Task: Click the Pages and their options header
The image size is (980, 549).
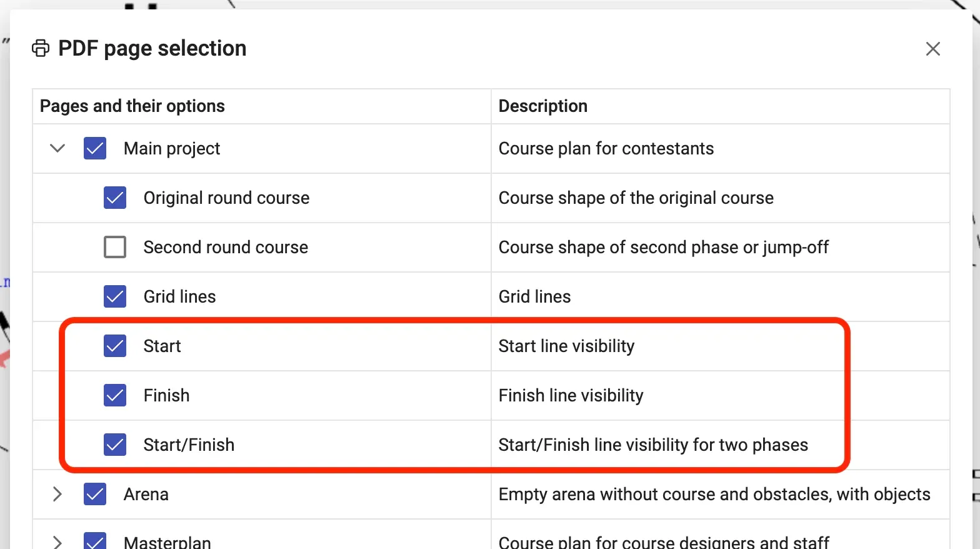Action: (132, 106)
